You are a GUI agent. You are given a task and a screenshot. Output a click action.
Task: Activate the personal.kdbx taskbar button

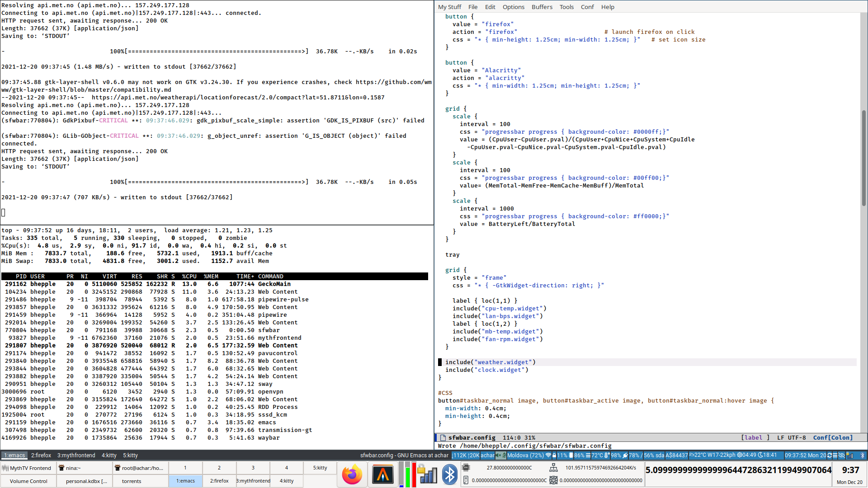point(85,481)
